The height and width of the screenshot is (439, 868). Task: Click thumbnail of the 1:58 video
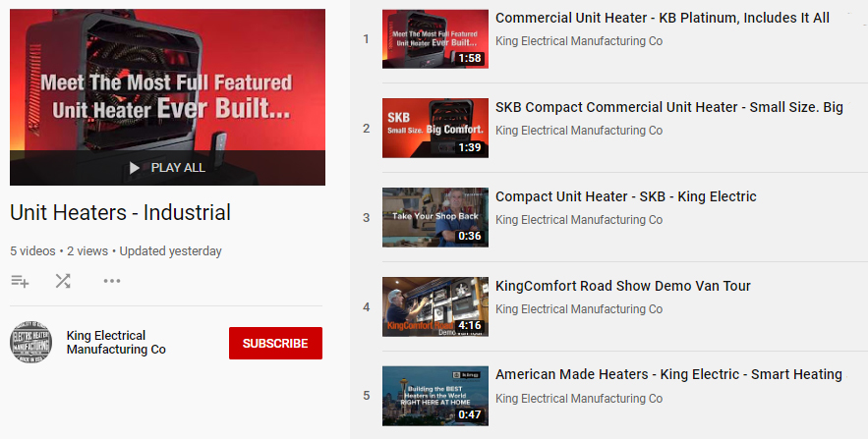click(434, 39)
